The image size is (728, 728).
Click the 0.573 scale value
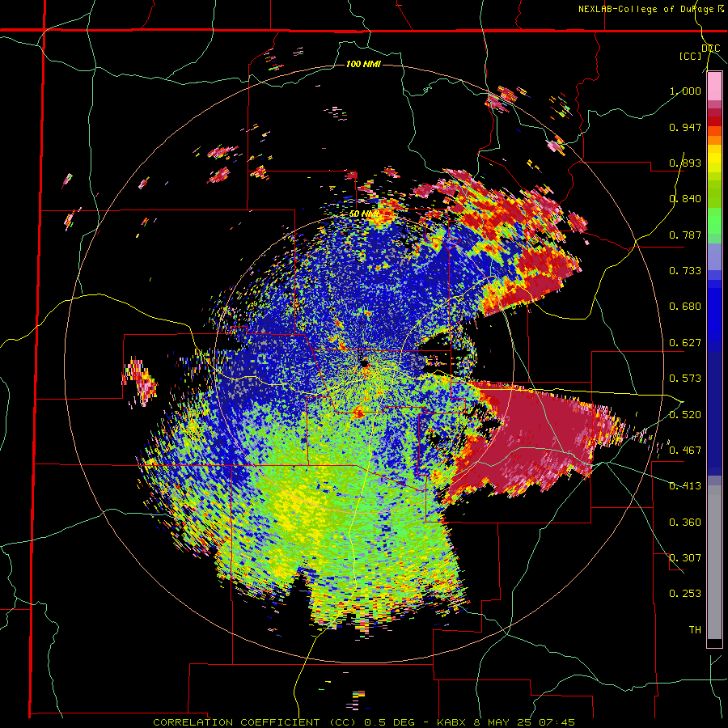tap(685, 379)
